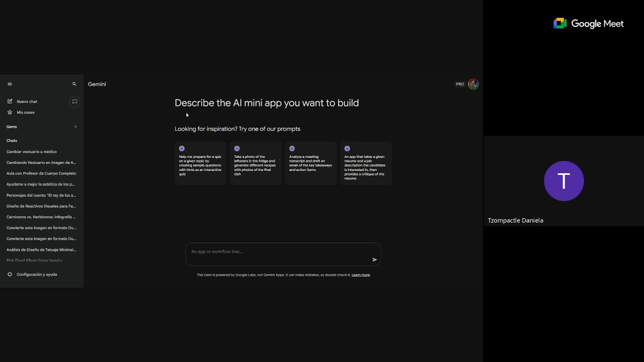Click the Nuevo chat pencil icon
The image size is (644, 362).
tap(10, 102)
